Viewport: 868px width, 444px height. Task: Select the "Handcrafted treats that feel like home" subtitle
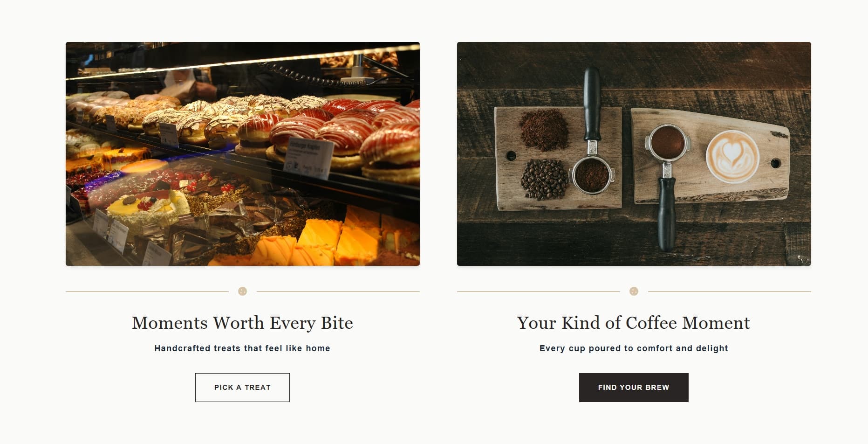pos(242,348)
